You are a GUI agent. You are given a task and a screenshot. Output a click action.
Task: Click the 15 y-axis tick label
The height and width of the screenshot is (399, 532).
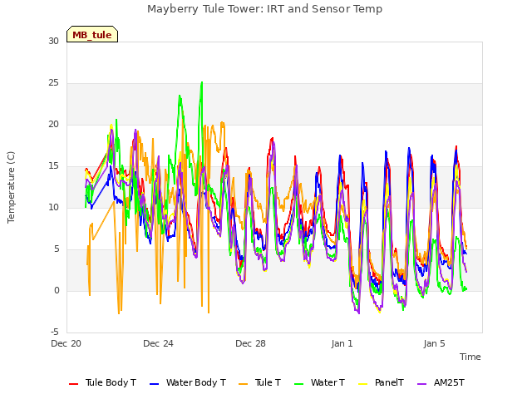(53, 166)
